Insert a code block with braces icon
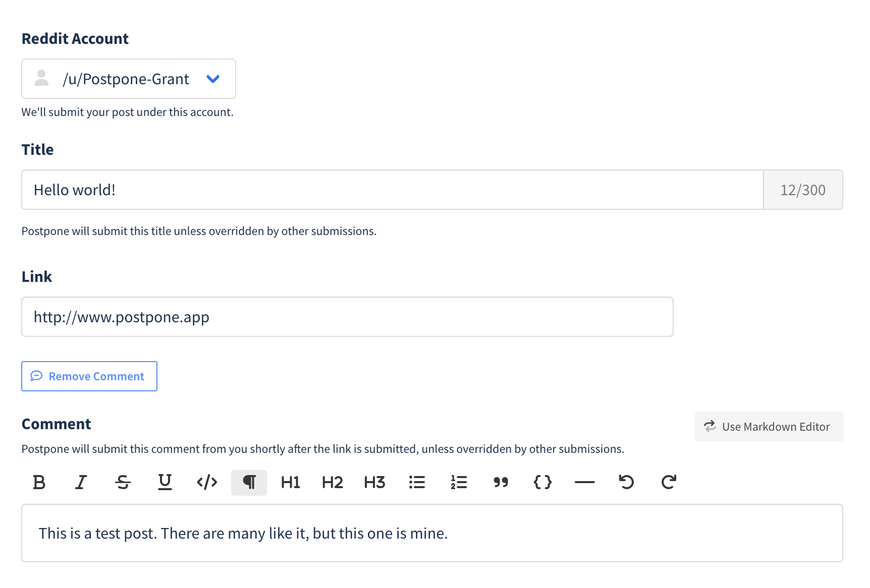 (x=542, y=483)
